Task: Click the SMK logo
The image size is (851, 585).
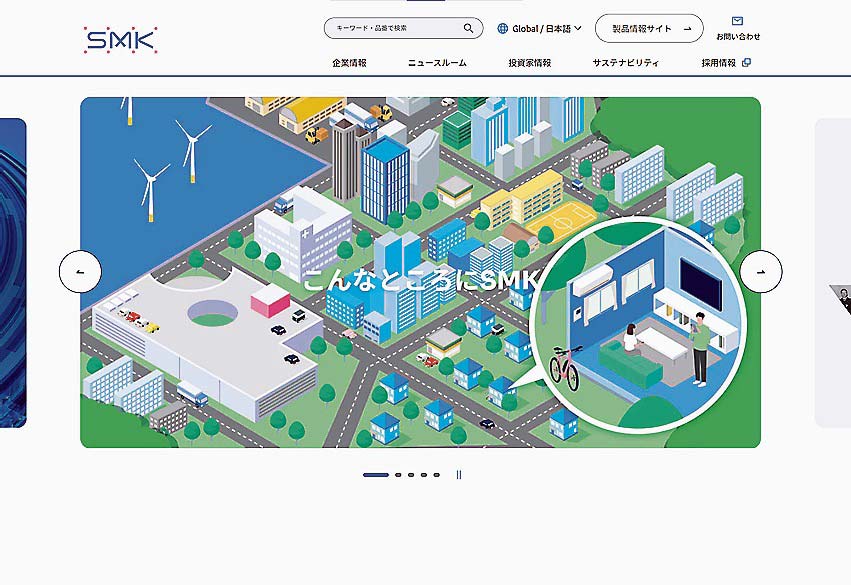Action: pos(120,40)
